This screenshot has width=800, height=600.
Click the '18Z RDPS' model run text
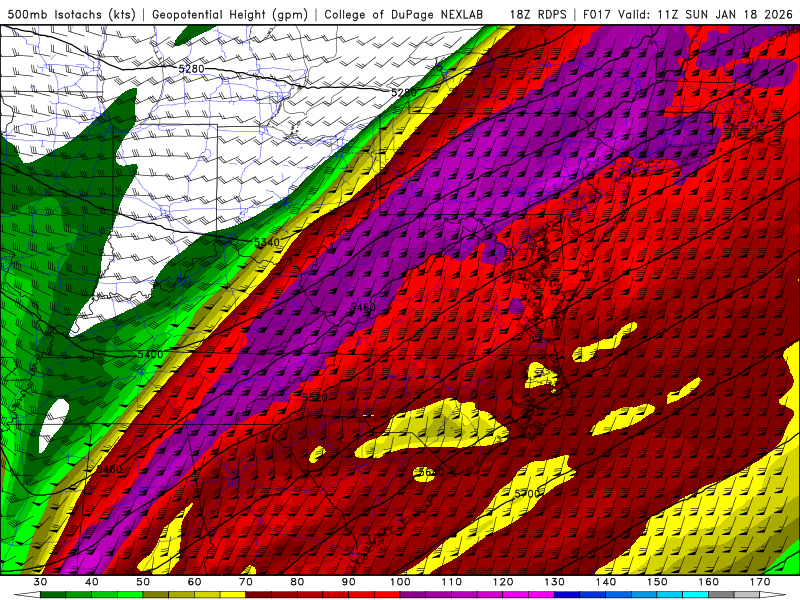(x=538, y=14)
